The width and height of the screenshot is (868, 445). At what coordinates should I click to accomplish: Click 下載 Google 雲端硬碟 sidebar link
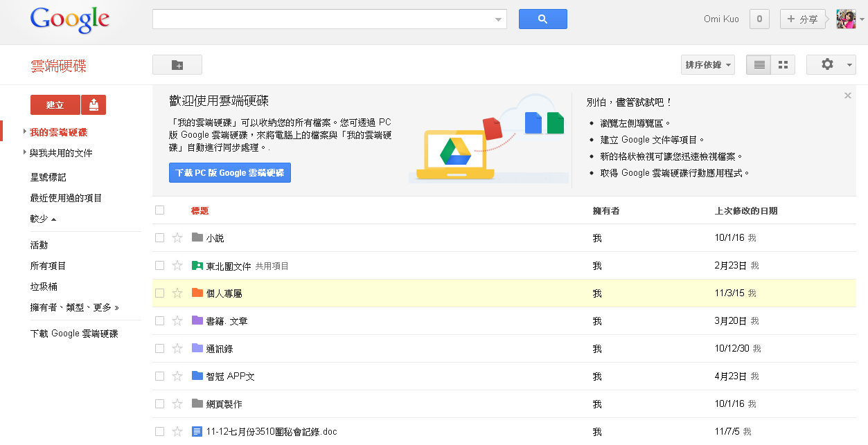[x=74, y=334]
